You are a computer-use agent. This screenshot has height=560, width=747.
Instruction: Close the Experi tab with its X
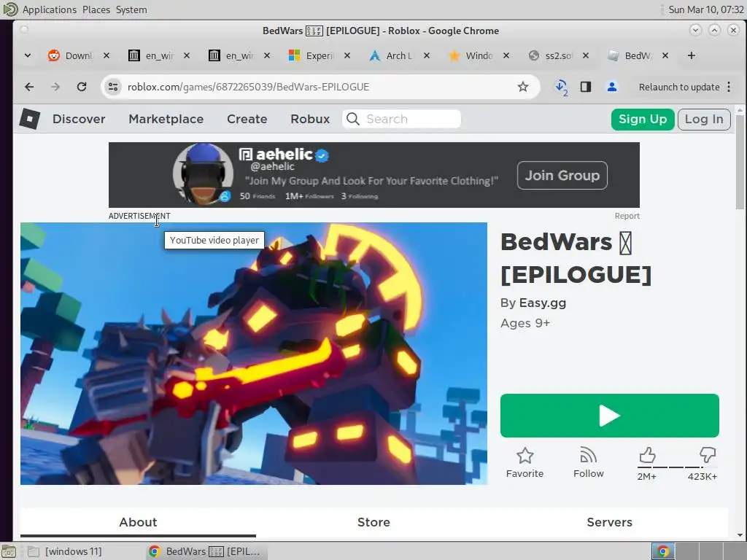pyautogui.click(x=347, y=55)
